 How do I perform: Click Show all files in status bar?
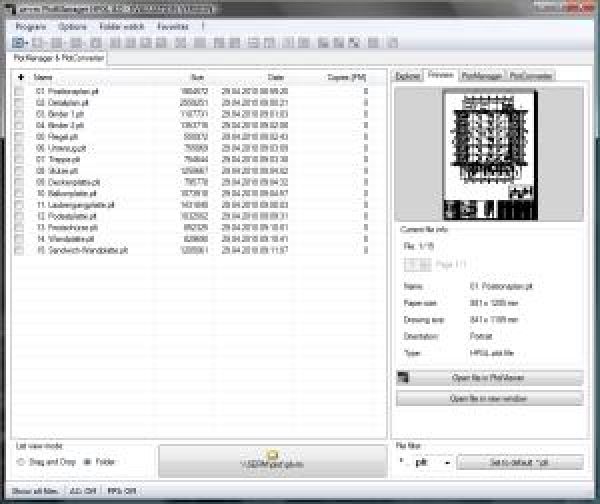pos(35,491)
